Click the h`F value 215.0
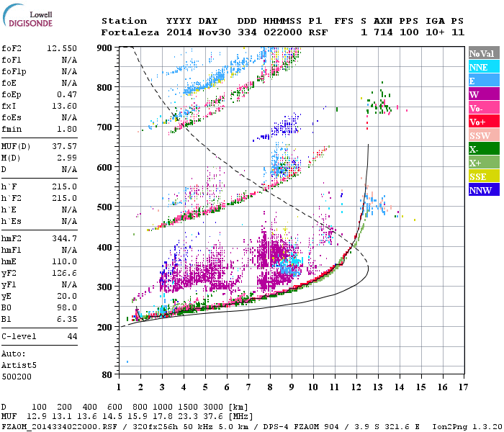The height and width of the screenshot is (432, 504). coord(64,186)
